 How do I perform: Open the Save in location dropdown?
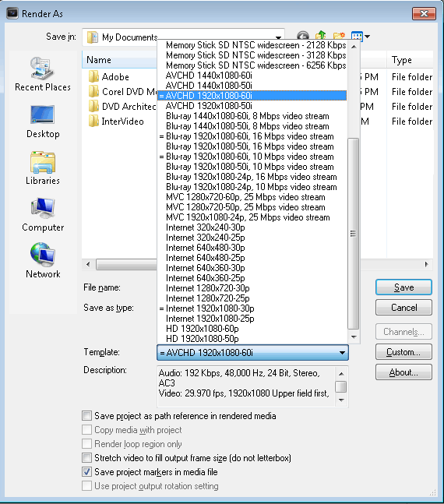[279, 37]
